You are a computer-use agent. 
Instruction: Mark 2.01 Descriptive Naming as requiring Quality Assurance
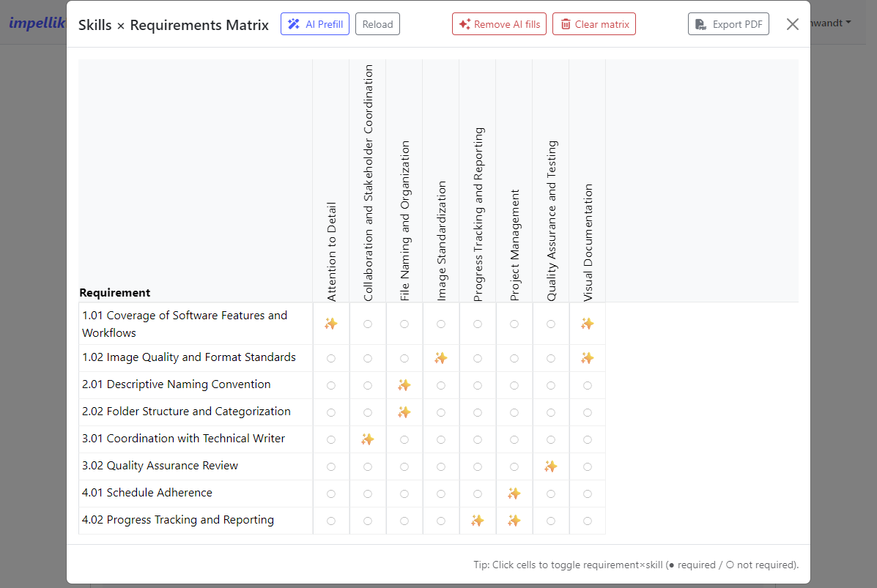pos(551,385)
